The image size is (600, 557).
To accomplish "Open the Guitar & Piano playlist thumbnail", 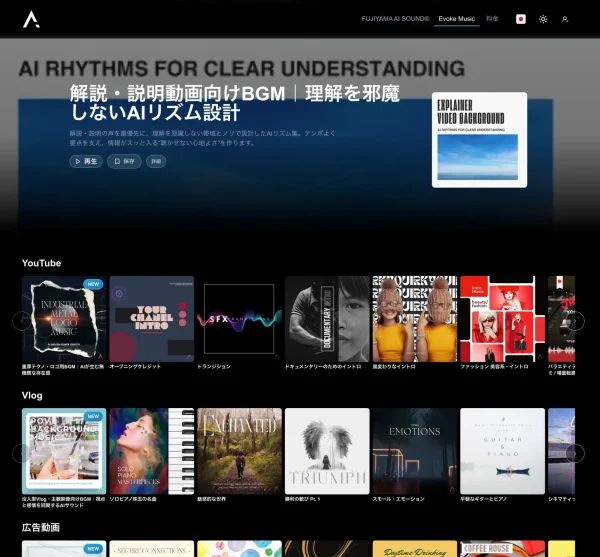I will pyautogui.click(x=502, y=450).
